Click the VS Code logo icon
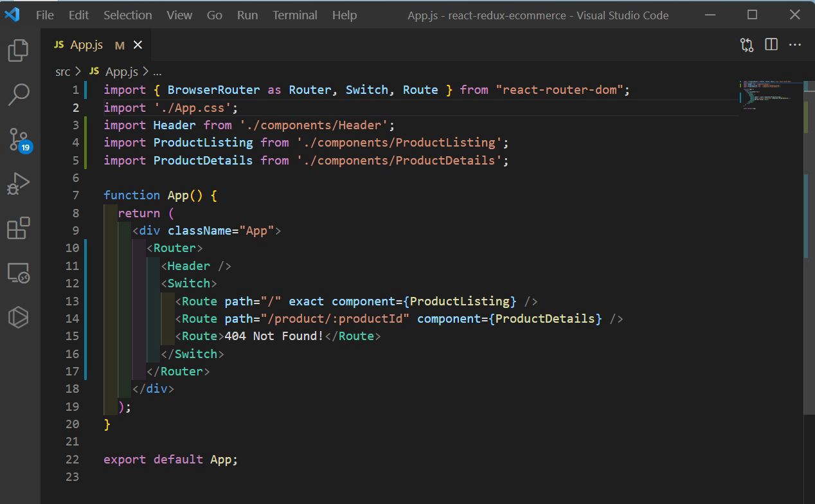The width and height of the screenshot is (815, 504). point(12,15)
